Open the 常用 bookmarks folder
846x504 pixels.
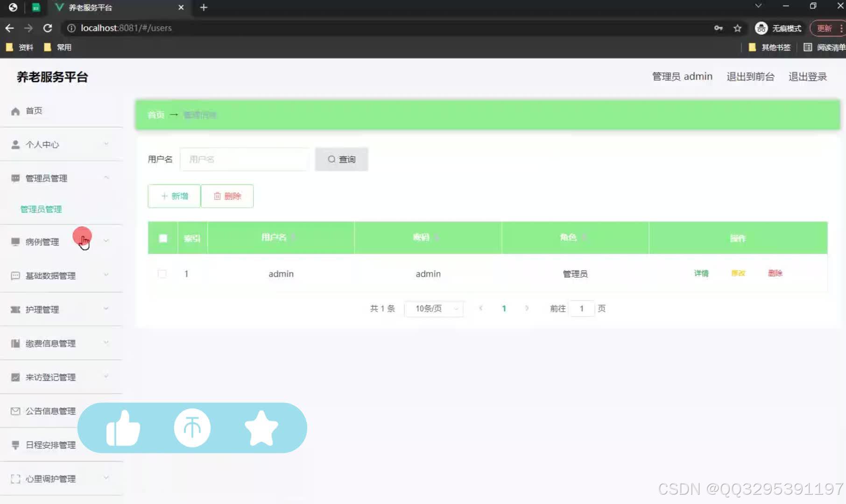pos(58,47)
